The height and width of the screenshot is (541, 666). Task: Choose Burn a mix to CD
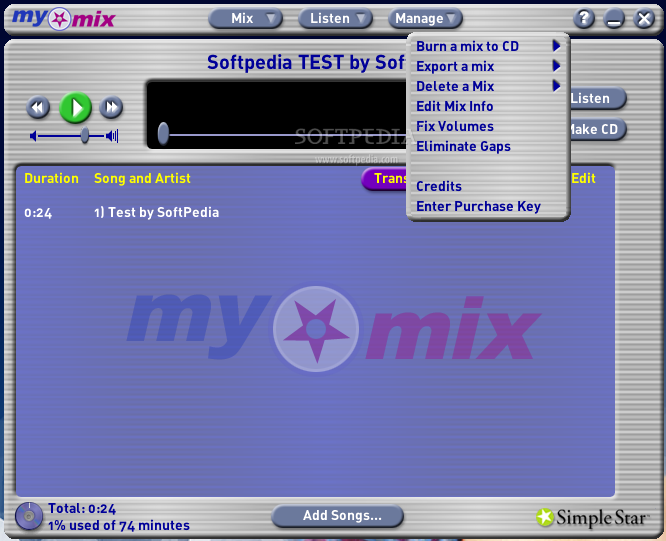click(467, 46)
